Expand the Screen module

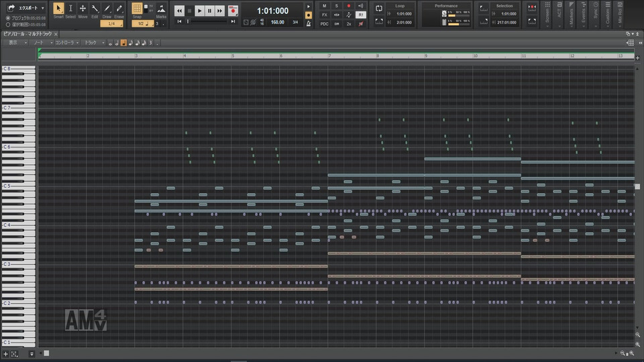click(547, 14)
